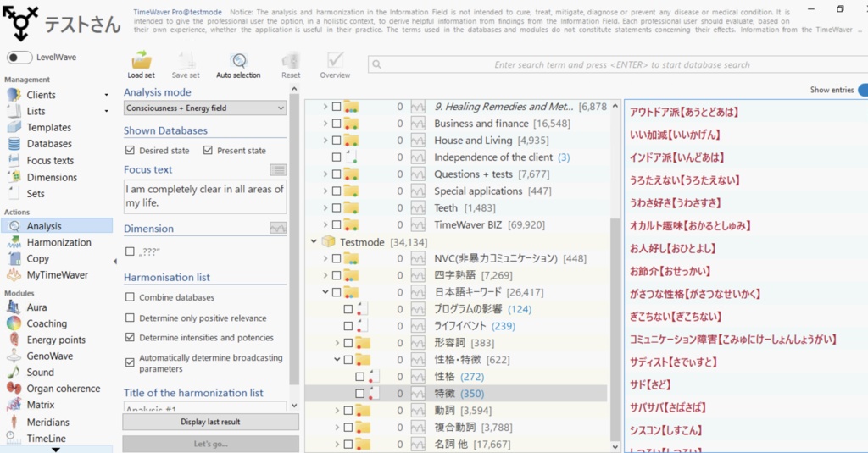Switch to Harmonization action
The image size is (868, 453).
click(58, 242)
